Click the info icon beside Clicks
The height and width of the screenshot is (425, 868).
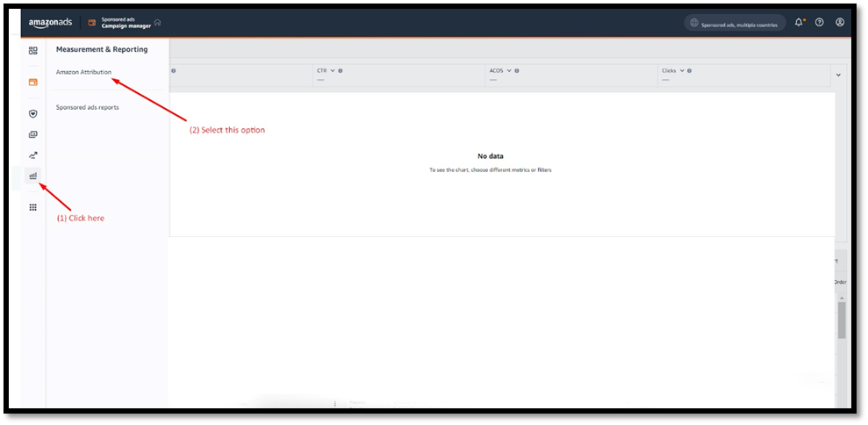click(x=689, y=71)
